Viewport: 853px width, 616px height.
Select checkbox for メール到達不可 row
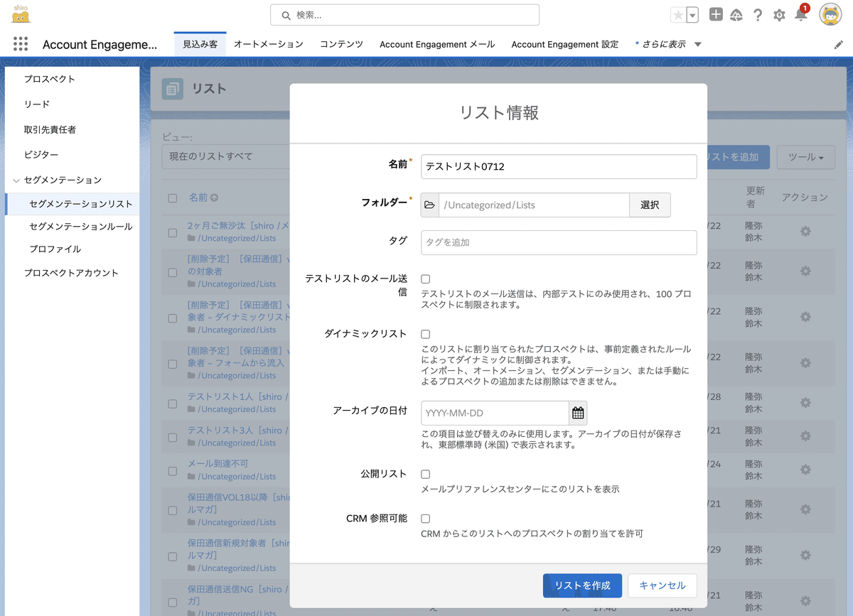(x=173, y=470)
